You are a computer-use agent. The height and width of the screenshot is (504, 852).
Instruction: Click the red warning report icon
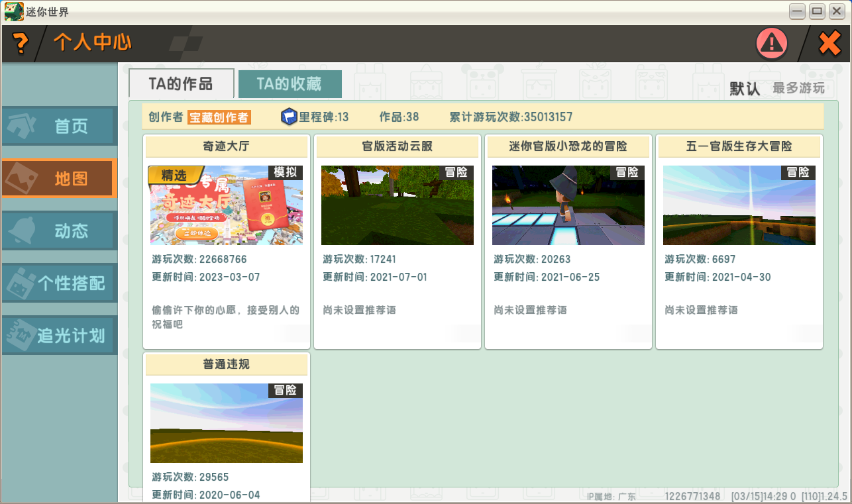[x=772, y=44]
